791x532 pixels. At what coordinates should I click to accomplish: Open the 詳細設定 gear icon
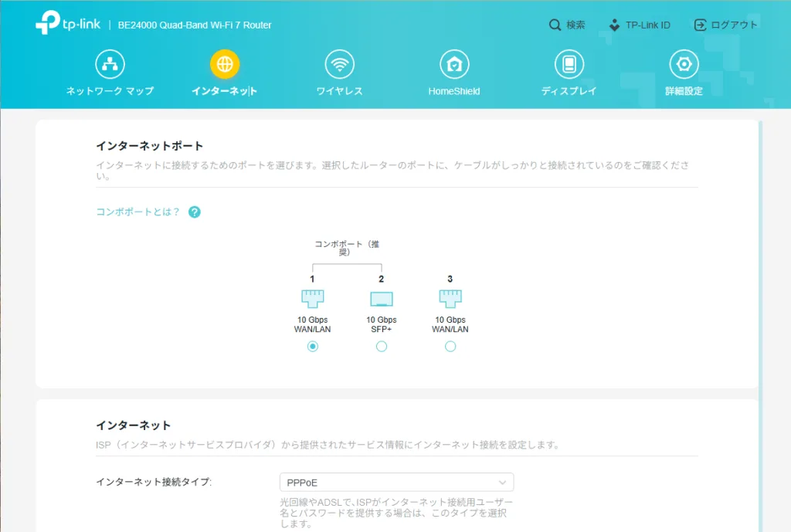pyautogui.click(x=684, y=64)
